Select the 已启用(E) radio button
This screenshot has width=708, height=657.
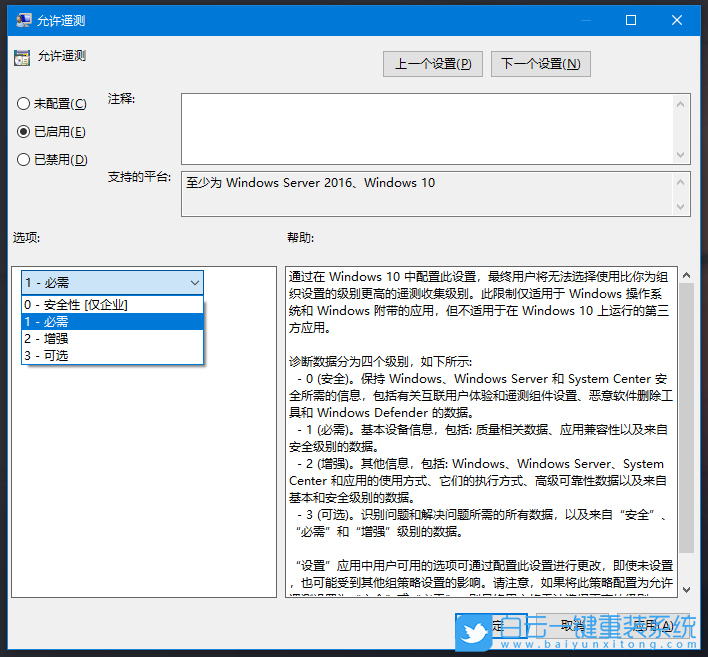coord(51,132)
